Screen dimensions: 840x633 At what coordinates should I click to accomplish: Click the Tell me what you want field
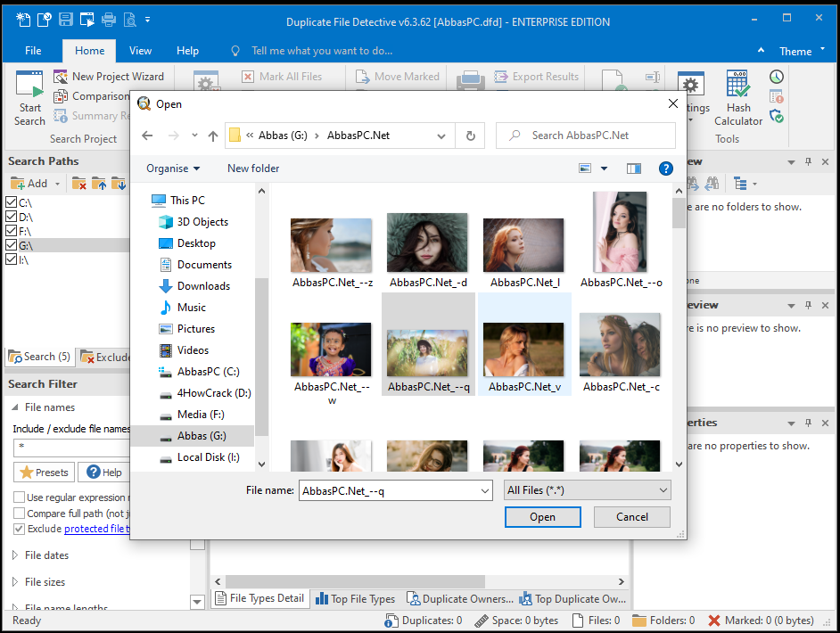322,51
